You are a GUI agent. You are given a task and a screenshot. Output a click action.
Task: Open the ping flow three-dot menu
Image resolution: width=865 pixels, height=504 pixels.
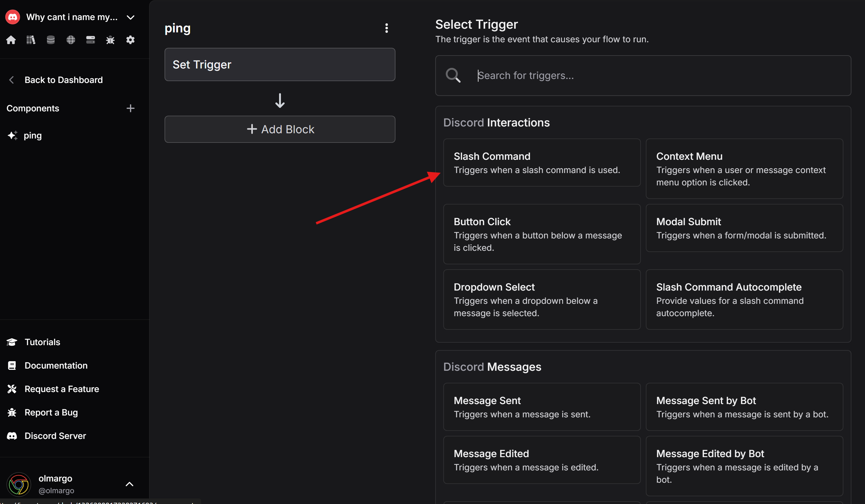387,28
